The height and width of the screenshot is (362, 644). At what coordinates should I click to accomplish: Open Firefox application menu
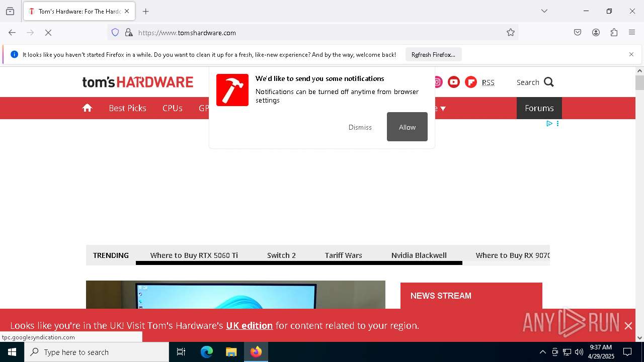(632, 33)
